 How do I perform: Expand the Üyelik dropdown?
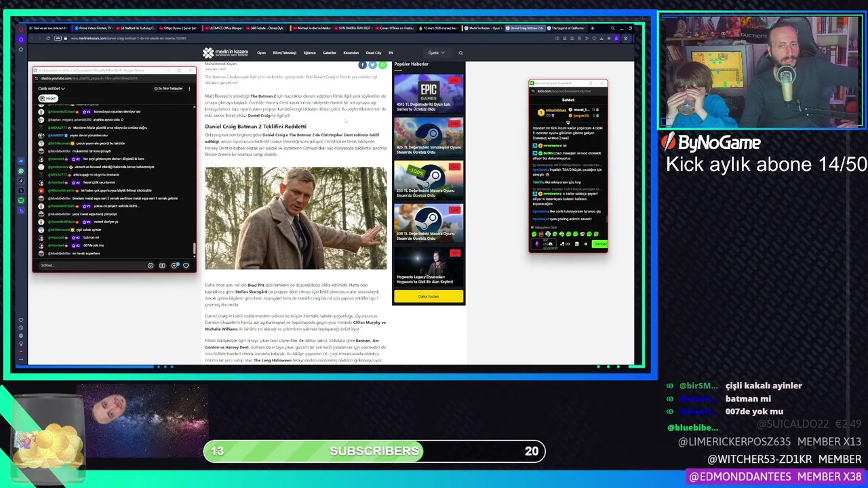click(435, 53)
